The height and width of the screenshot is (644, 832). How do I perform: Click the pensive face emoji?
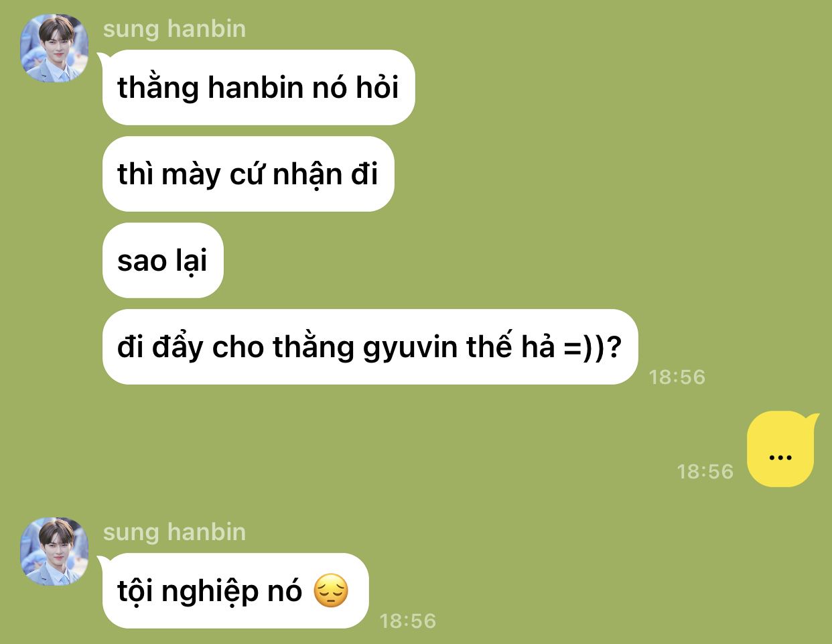click(x=331, y=591)
